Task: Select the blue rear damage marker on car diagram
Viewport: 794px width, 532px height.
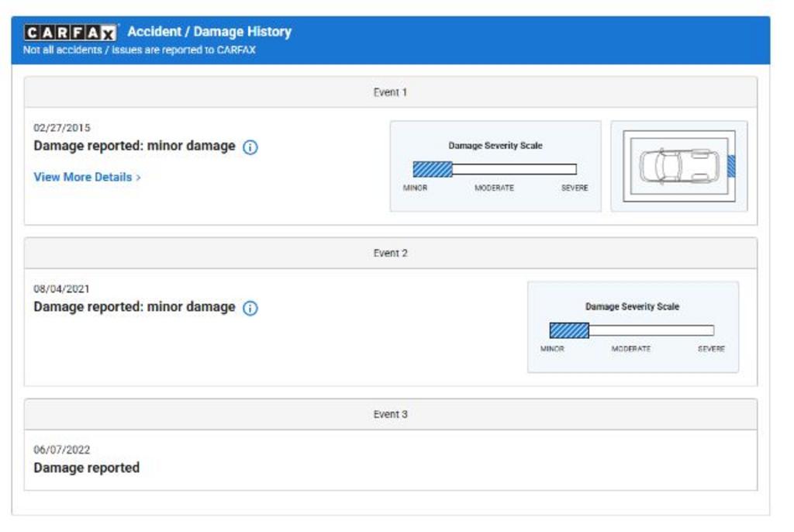Action: coord(730,166)
